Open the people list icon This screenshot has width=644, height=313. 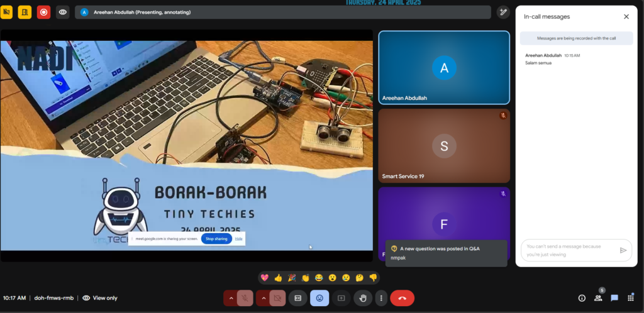pyautogui.click(x=598, y=299)
